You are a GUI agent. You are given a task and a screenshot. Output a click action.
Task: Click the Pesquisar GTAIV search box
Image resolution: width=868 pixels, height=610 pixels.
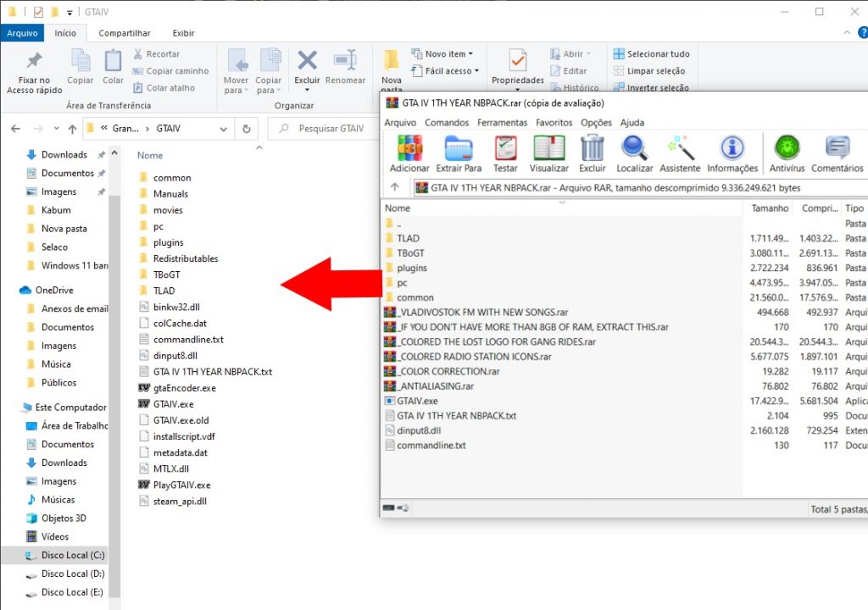tap(322, 129)
